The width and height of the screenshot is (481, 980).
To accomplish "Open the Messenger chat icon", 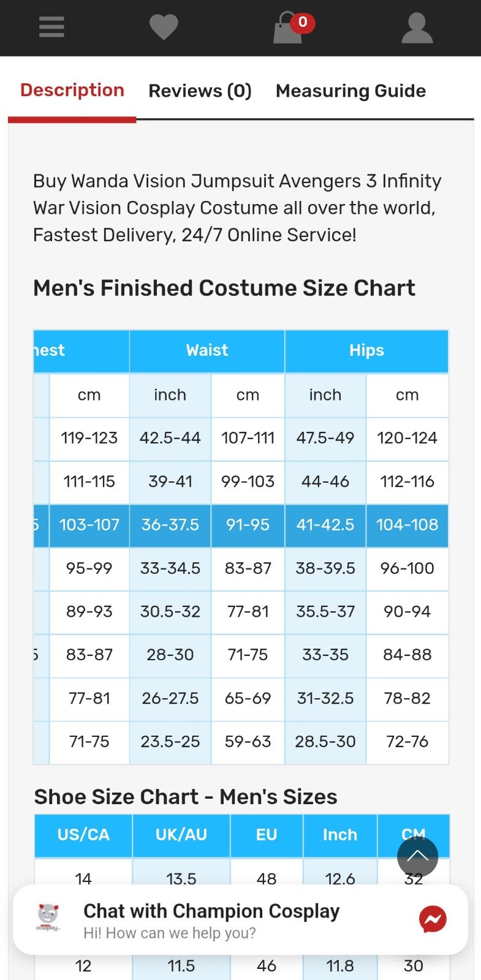I will point(433,919).
